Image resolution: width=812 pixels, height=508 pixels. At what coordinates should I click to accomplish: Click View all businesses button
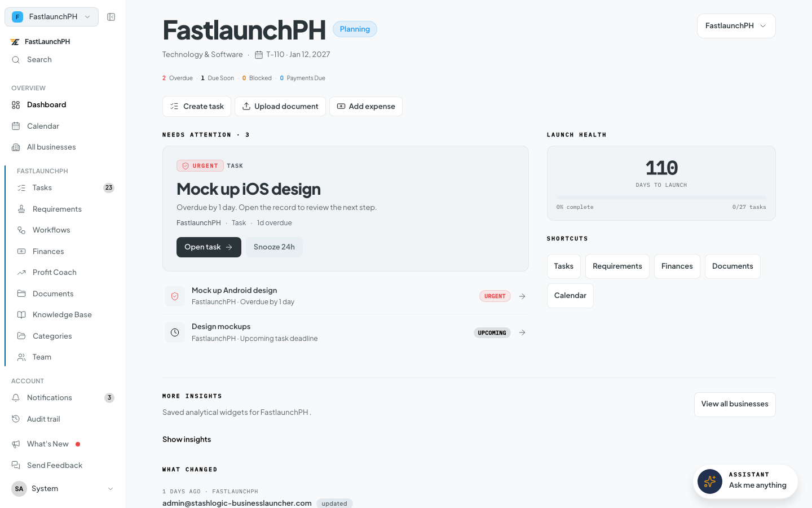(x=735, y=404)
